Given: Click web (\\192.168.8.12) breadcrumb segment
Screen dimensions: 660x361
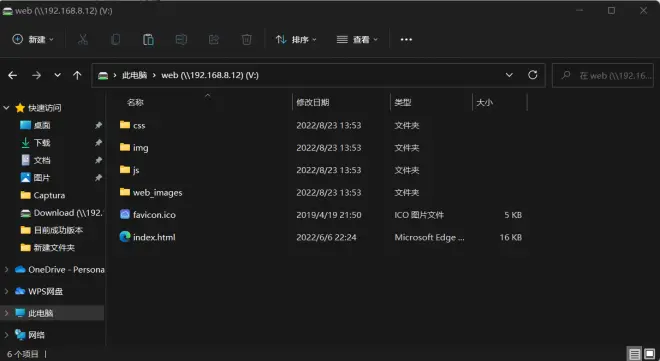Looking at the screenshot, I should click(210, 75).
